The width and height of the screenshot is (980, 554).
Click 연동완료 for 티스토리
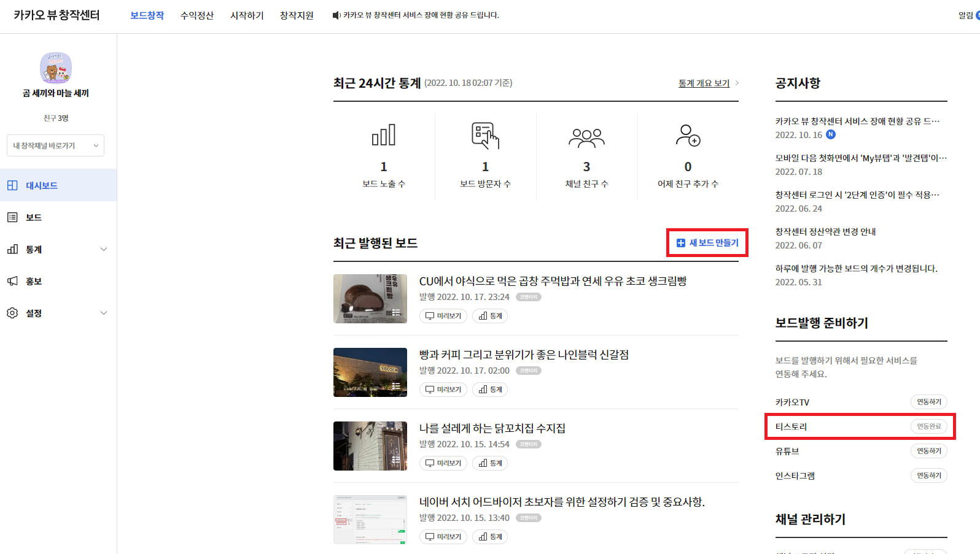(928, 426)
